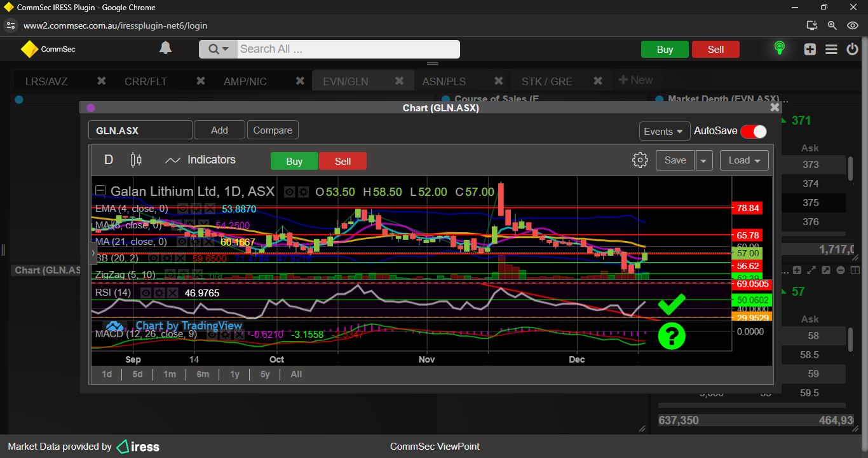868x458 pixels.
Task: Hide the EMA (4, close, 0) indicator
Action: tap(182, 209)
